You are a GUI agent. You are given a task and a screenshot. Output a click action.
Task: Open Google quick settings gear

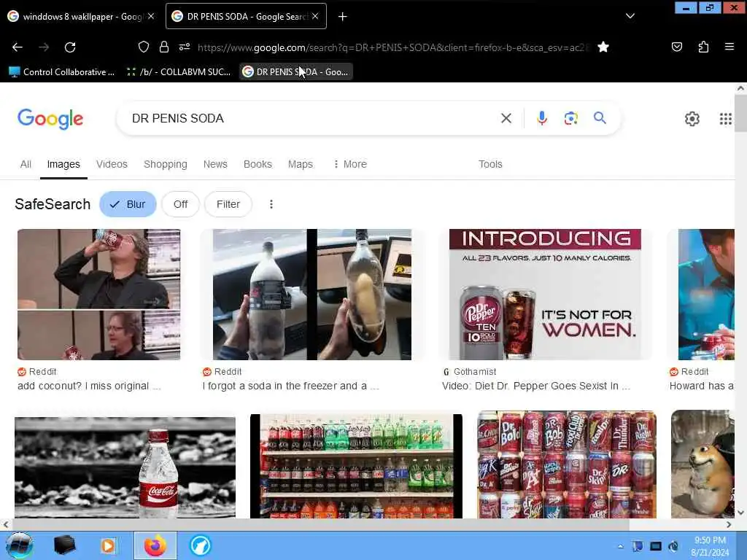692,119
